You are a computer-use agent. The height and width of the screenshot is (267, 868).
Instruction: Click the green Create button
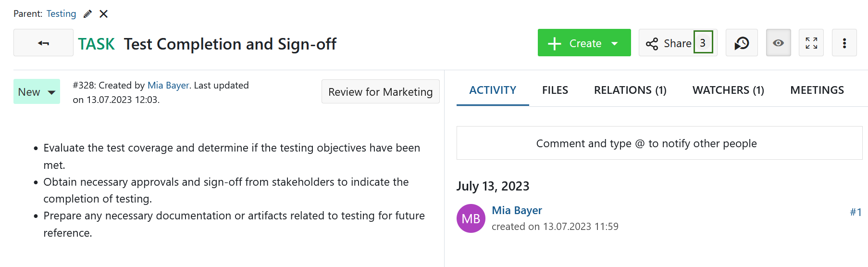point(576,43)
